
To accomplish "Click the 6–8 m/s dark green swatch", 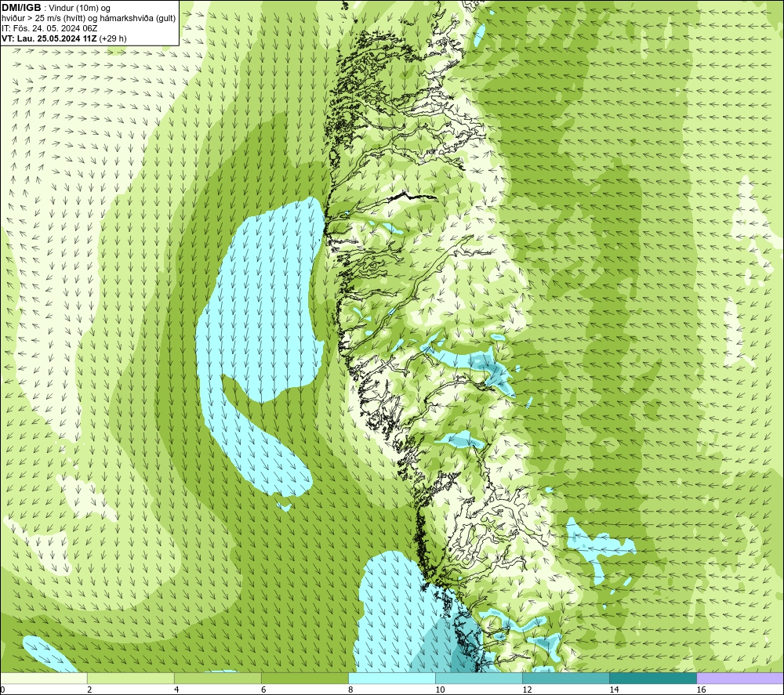I will click(304, 678).
